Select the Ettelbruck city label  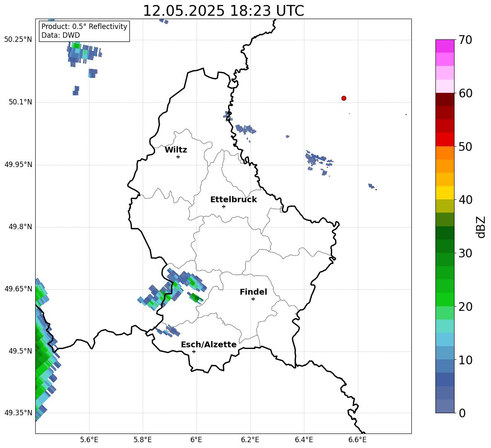pos(233,200)
